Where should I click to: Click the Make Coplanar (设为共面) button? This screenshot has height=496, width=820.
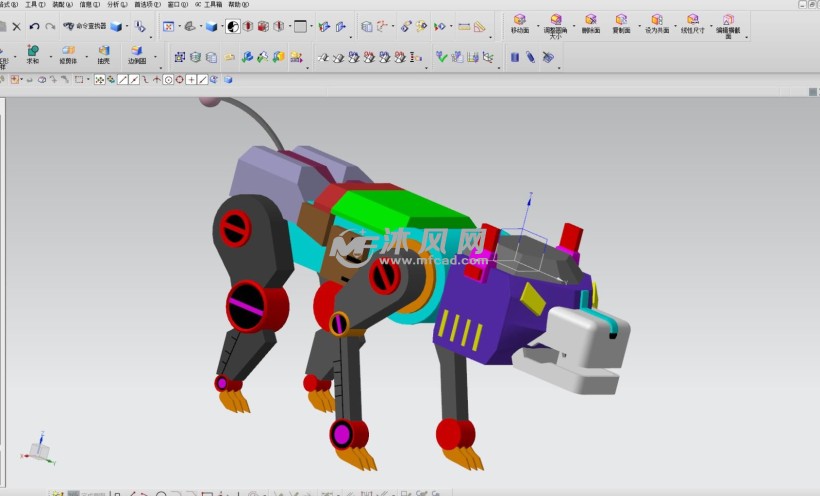(657, 23)
